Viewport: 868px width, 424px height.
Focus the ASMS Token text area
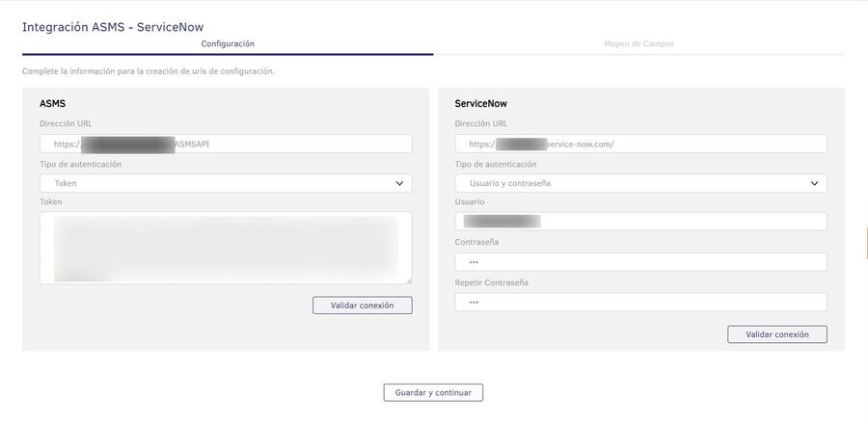[226, 249]
